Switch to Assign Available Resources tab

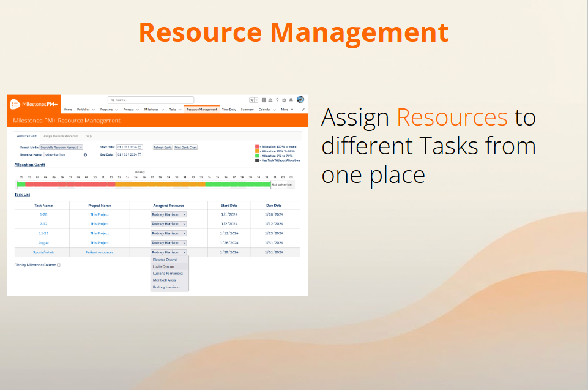point(61,135)
